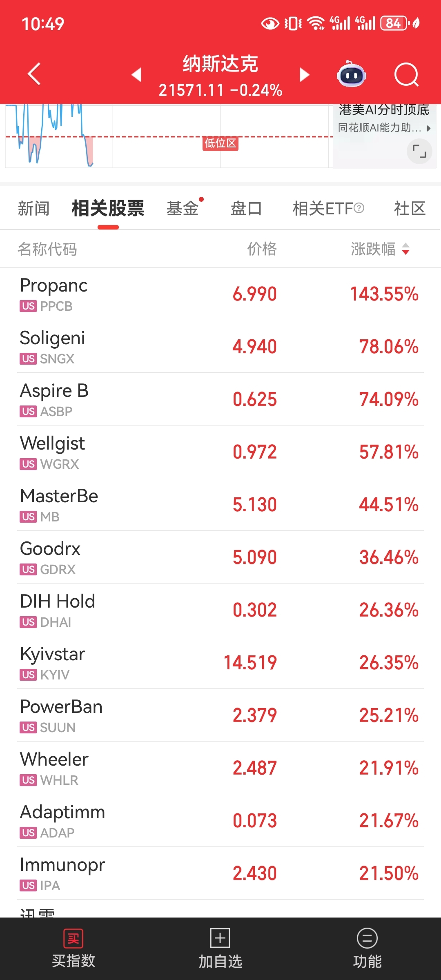The width and height of the screenshot is (441, 980).
Task: Open the search magnifier icon
Action: (407, 75)
